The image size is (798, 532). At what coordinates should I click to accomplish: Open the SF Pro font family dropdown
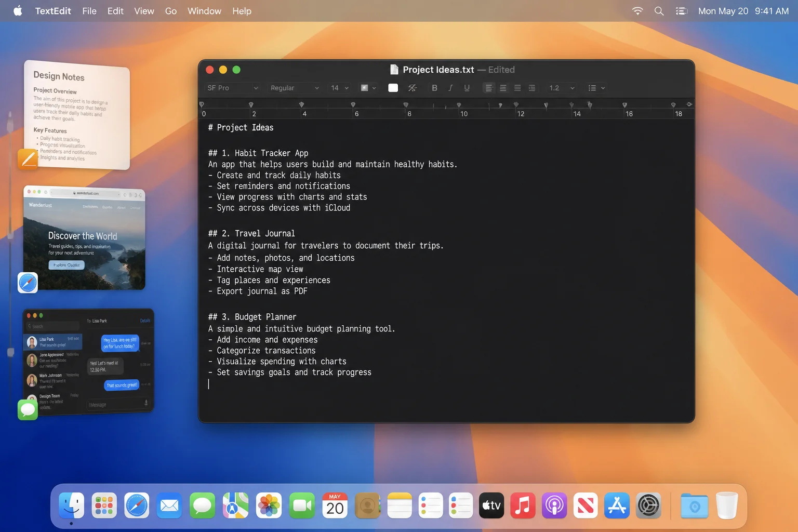[x=232, y=88]
